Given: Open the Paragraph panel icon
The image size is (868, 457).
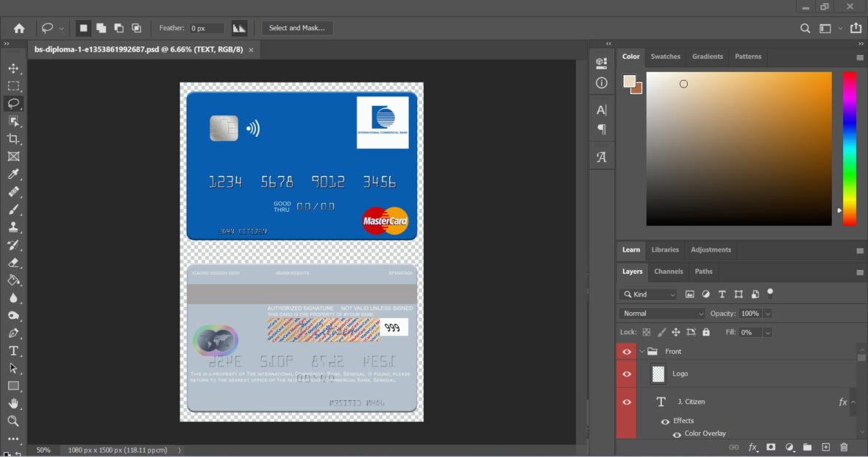Looking at the screenshot, I should click(601, 129).
